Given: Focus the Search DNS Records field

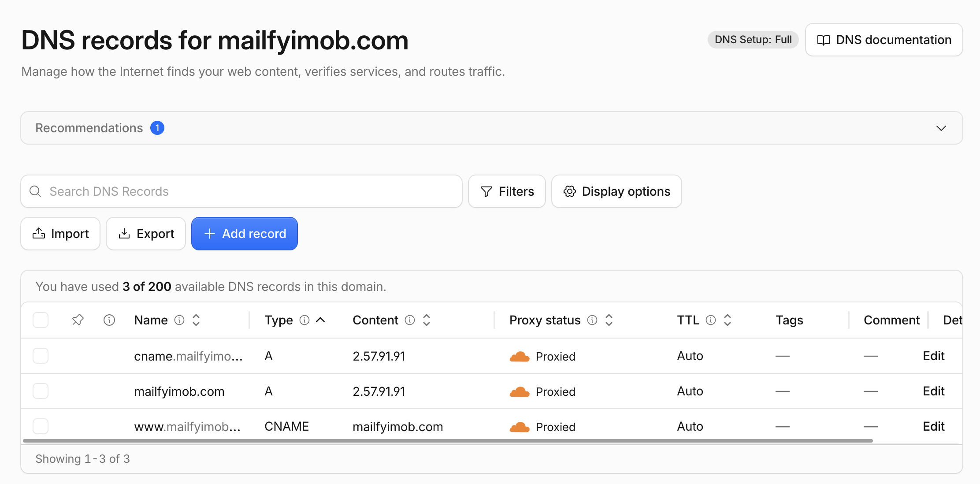Looking at the screenshot, I should pos(241,191).
